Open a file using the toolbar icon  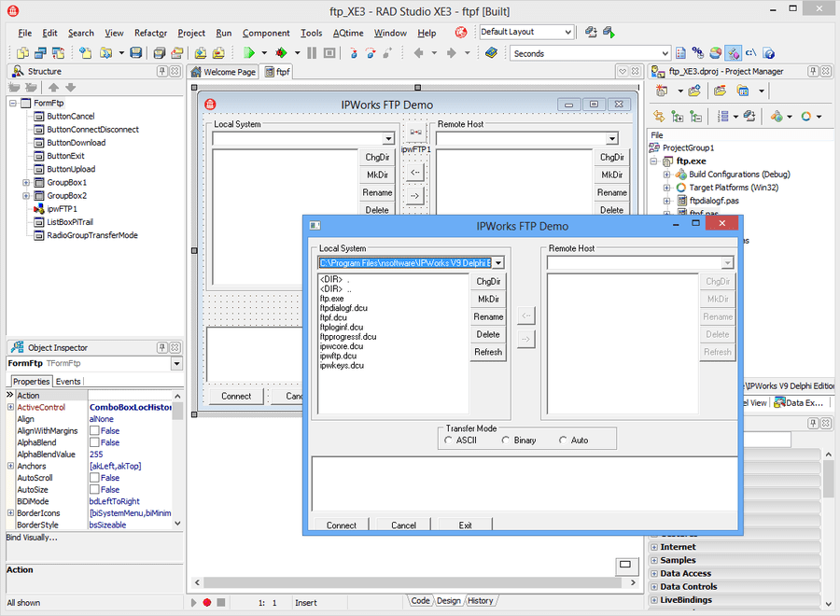tap(105, 53)
